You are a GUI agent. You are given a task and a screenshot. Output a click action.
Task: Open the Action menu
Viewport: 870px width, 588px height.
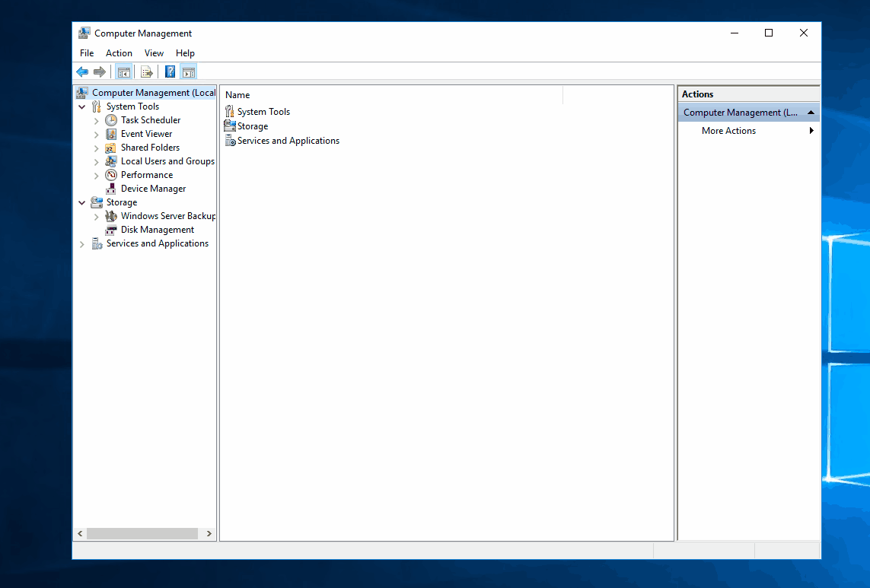[119, 52]
